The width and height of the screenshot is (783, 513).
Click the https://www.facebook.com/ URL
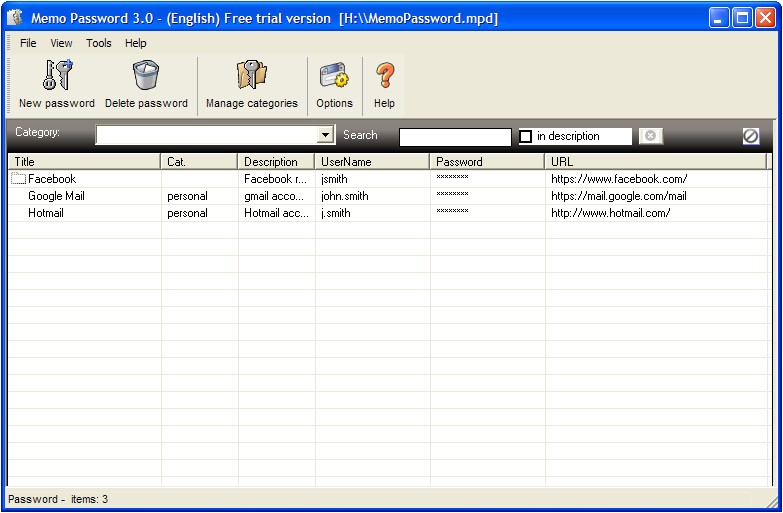(619, 179)
